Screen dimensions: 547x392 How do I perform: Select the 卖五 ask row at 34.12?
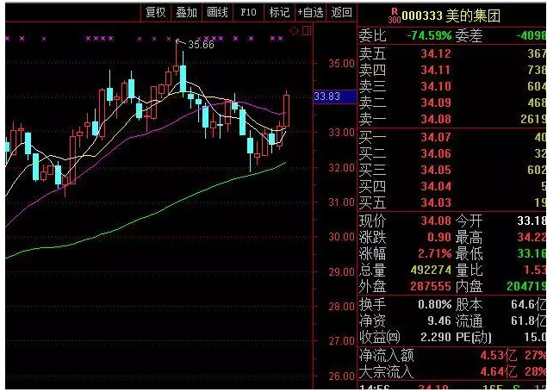click(451, 53)
